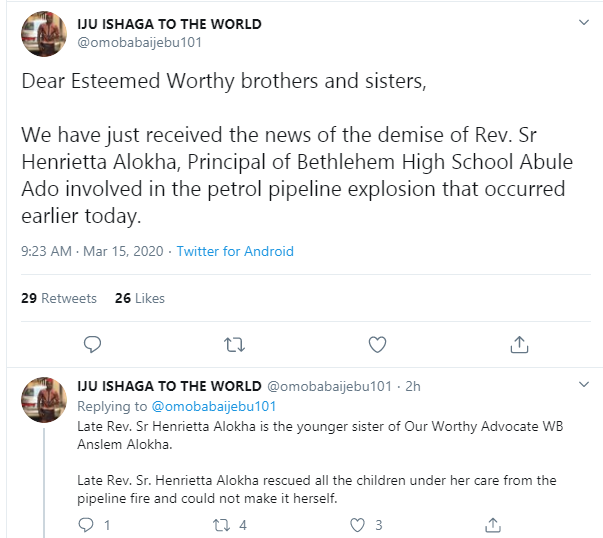Click the @omobabaijebu101 handle in Replying to
Image resolution: width=603 pixels, height=538 pixels.
coord(213,406)
